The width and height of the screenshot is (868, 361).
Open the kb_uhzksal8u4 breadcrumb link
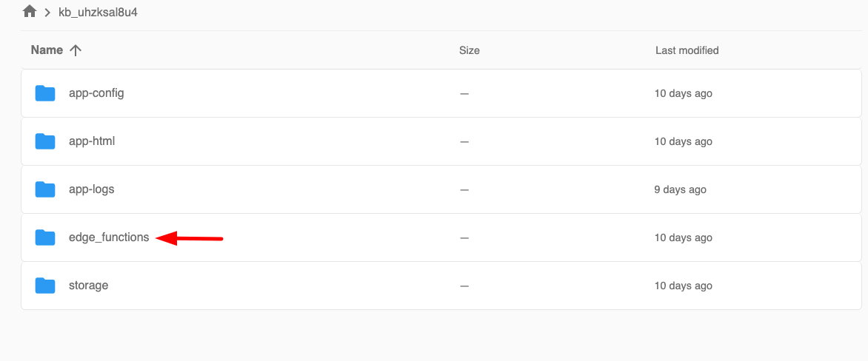pyautogui.click(x=98, y=13)
